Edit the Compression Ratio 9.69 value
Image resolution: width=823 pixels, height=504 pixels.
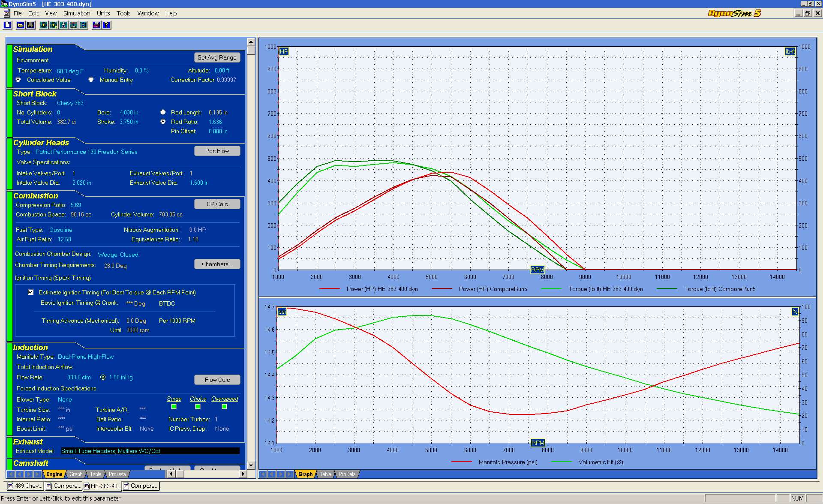pos(76,205)
